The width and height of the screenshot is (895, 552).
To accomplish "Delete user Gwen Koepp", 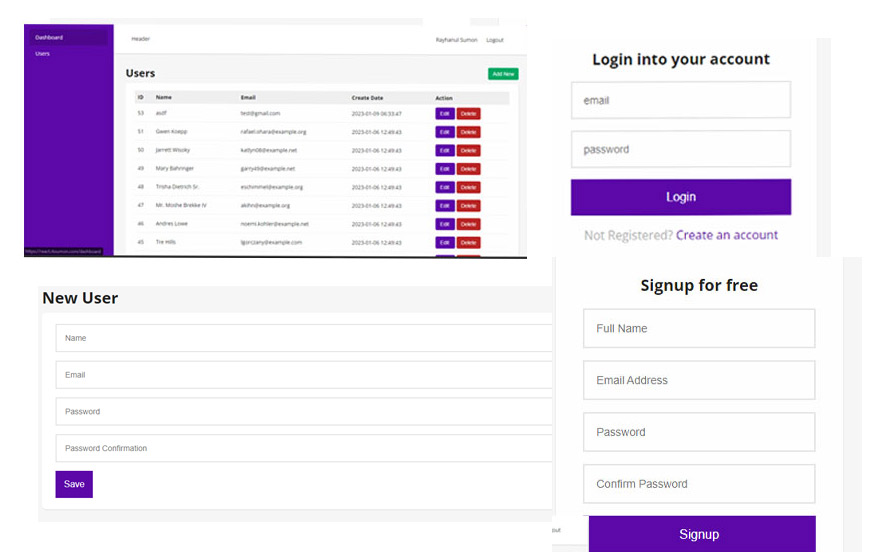I will [468, 132].
